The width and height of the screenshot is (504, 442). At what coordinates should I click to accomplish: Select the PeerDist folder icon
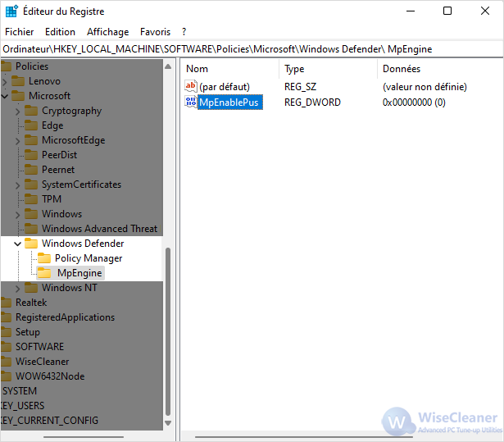coord(31,155)
